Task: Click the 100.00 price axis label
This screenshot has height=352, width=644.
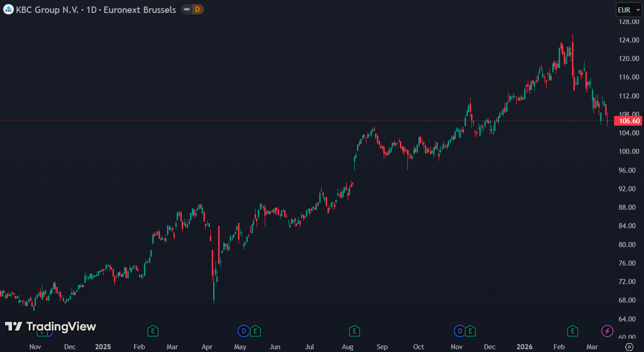Action: pyautogui.click(x=629, y=152)
